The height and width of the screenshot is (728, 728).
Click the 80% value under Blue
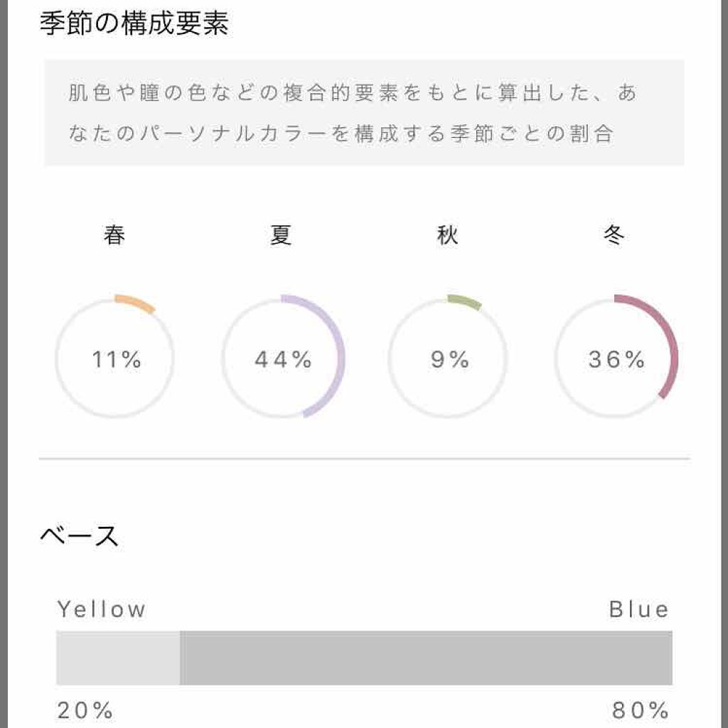click(641, 710)
